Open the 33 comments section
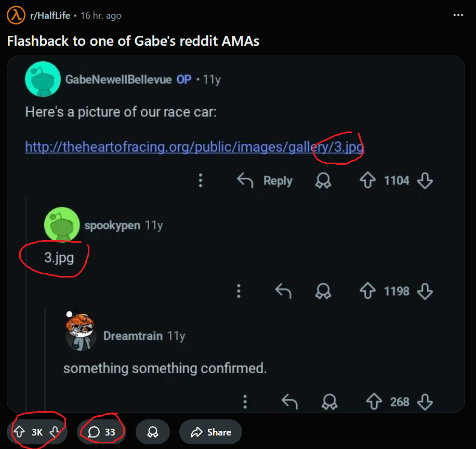The height and width of the screenshot is (449, 476). [x=102, y=432]
